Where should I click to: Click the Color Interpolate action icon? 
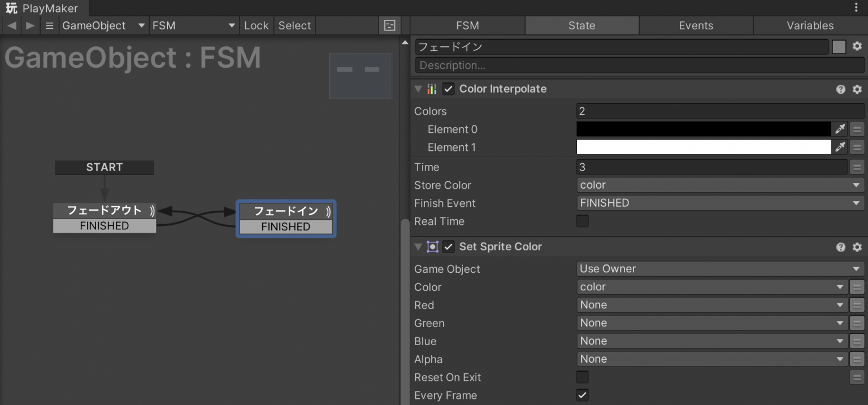(x=432, y=89)
